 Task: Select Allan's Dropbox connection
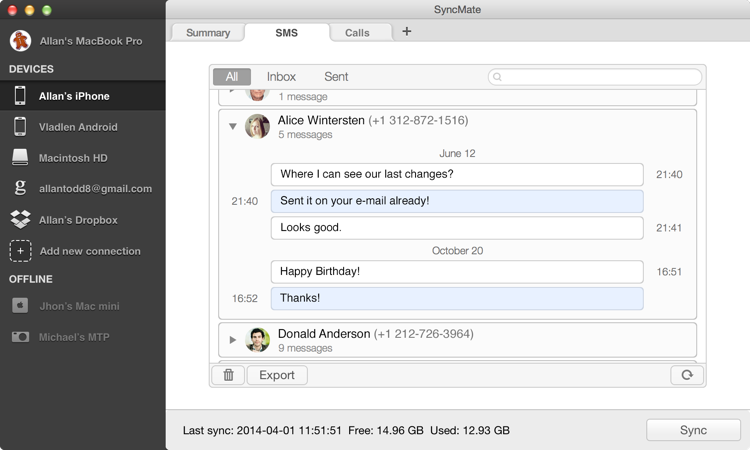coord(83,220)
